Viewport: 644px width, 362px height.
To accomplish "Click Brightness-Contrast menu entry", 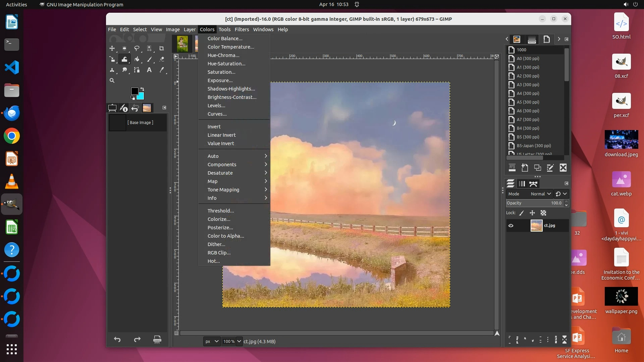I will (x=232, y=97).
